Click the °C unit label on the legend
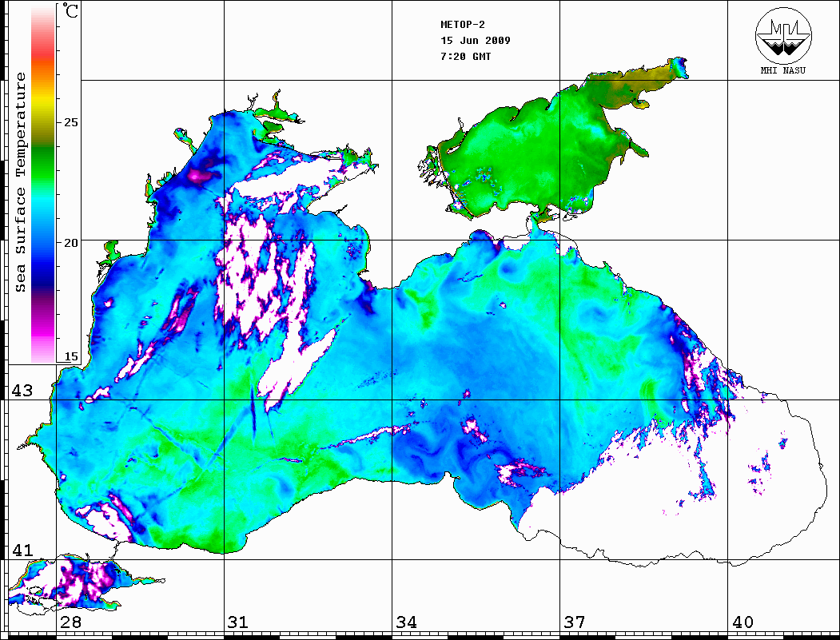Viewport: 840px width, 640px height. (x=70, y=10)
